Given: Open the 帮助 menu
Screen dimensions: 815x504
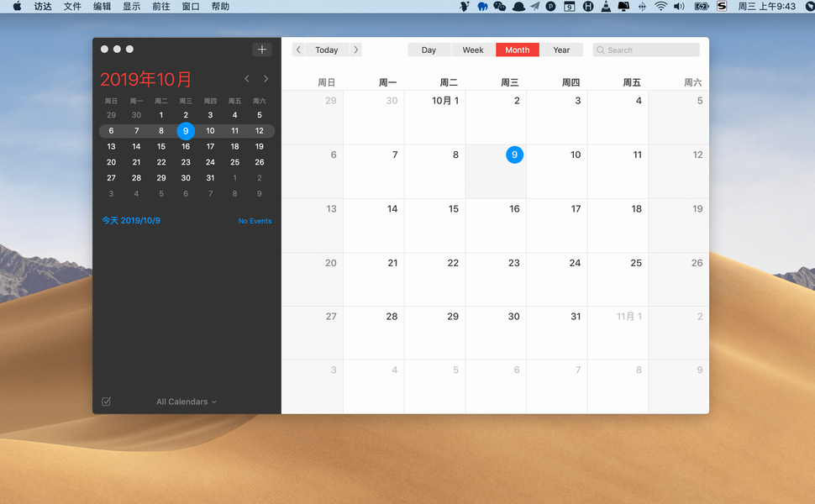Looking at the screenshot, I should 220,6.
